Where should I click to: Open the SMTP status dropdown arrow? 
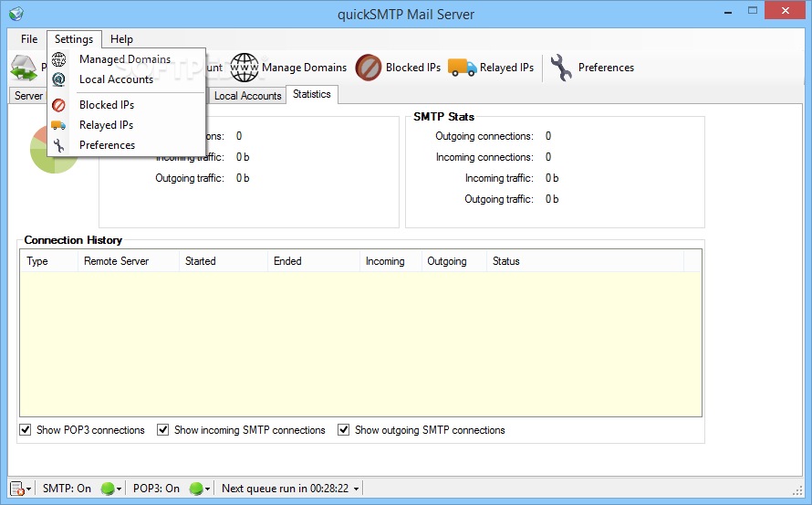(x=120, y=489)
